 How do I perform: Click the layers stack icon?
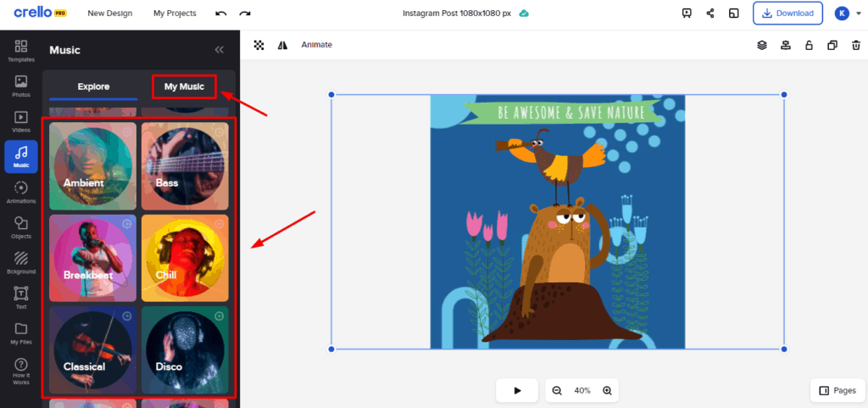[762, 45]
